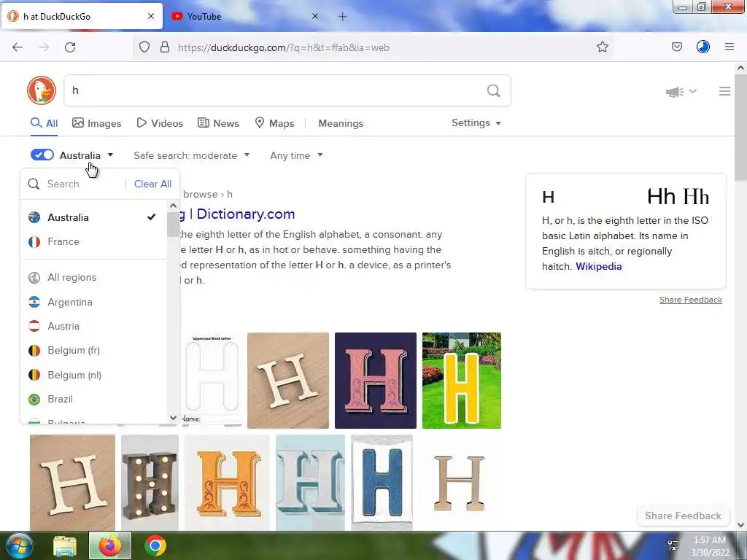Switch to News results

point(218,123)
